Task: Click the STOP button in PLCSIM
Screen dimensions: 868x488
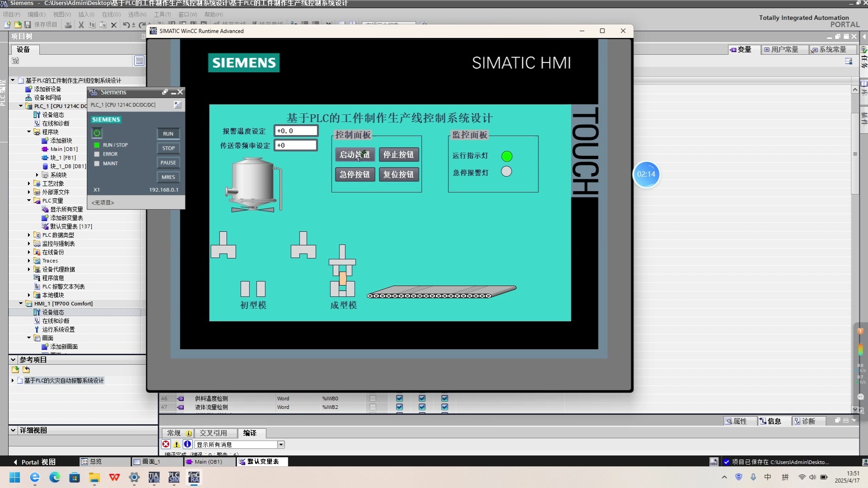Action: point(168,148)
